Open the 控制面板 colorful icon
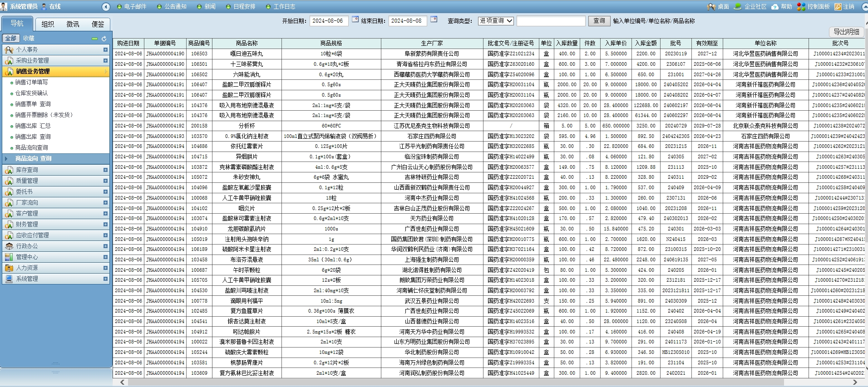The width and height of the screenshot is (868, 387). pyautogui.click(x=801, y=6)
